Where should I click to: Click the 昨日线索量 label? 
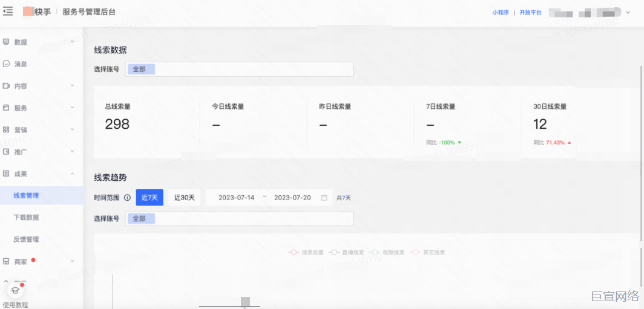coord(335,106)
